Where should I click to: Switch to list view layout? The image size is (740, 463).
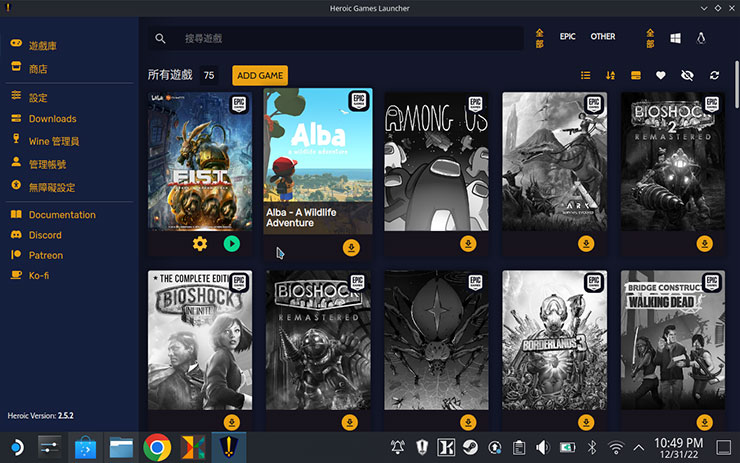(x=586, y=75)
